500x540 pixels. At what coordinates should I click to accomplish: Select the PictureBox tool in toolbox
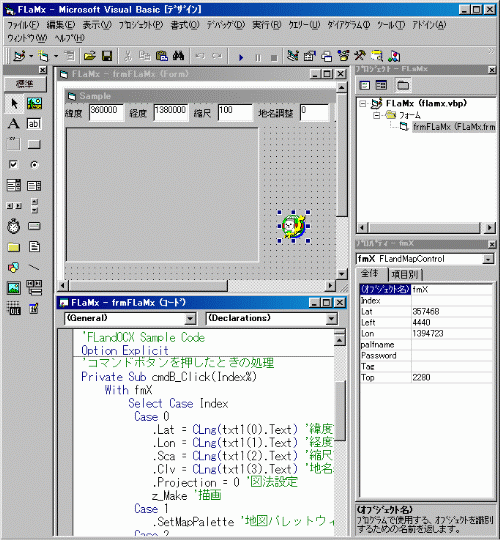coord(34,103)
